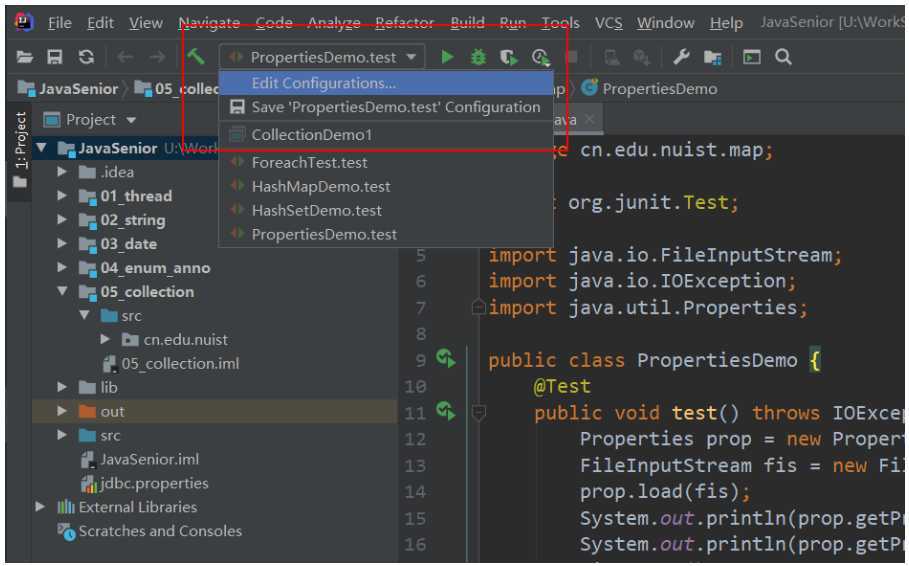
Task: Select Save 'PropertiesDemo.test' Configuration
Action: point(386,107)
